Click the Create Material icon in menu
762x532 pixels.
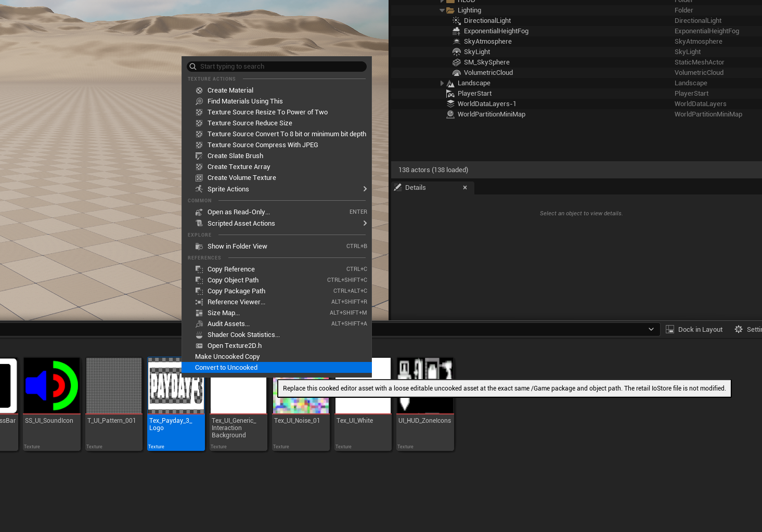[199, 90]
